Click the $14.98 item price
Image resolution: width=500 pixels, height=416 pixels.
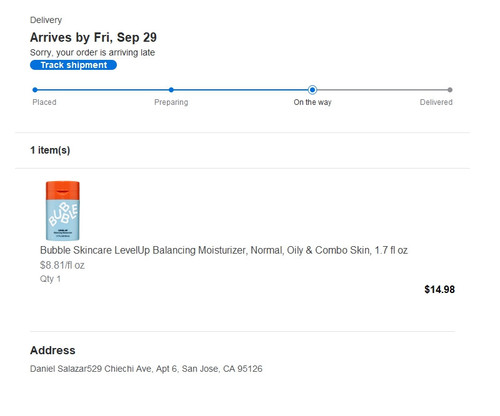[440, 289]
